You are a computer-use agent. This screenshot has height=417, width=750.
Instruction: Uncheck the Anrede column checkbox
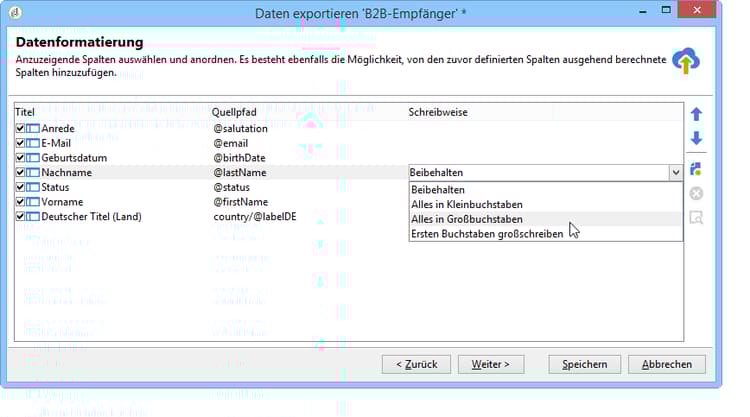[20, 128]
